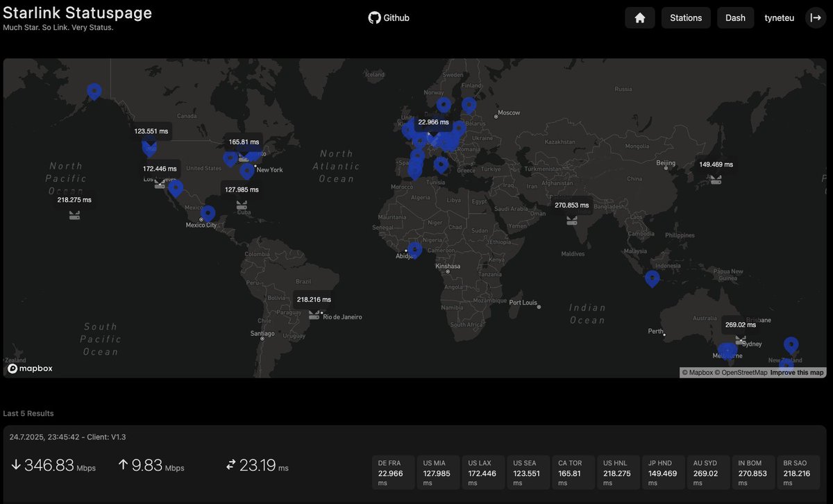Image resolution: width=833 pixels, height=504 pixels.
Task: Click the Starlink Statuspage title
Action: point(77,12)
